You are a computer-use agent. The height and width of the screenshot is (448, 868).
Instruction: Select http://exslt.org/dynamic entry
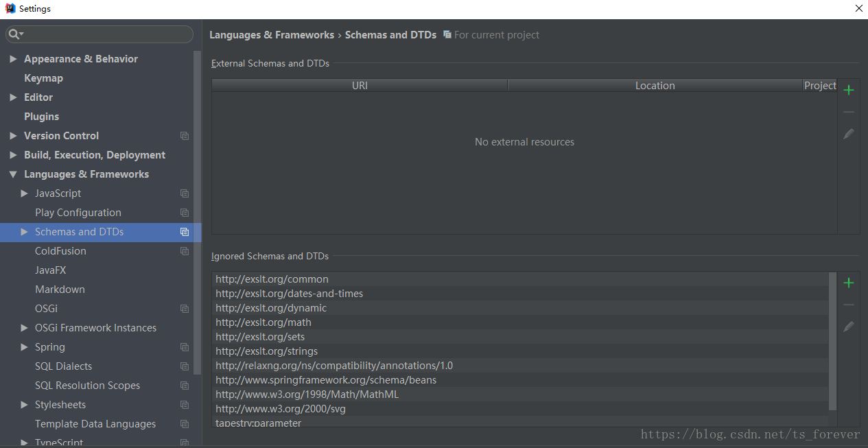[520, 308]
